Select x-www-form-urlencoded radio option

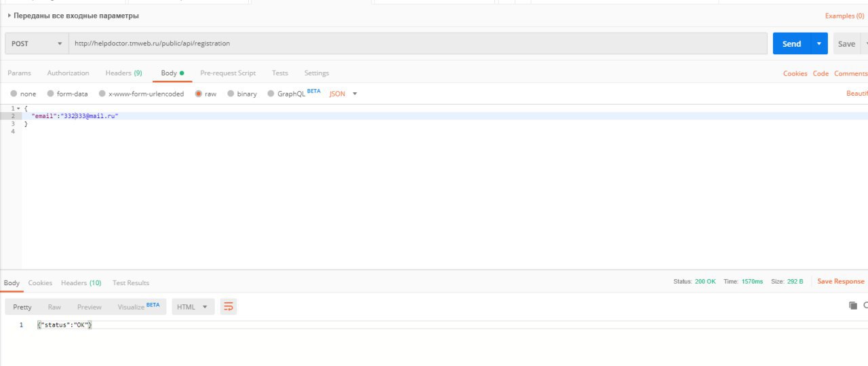[102, 94]
